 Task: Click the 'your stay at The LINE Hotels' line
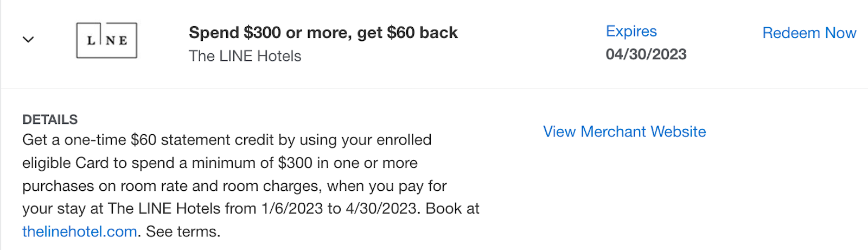251,209
